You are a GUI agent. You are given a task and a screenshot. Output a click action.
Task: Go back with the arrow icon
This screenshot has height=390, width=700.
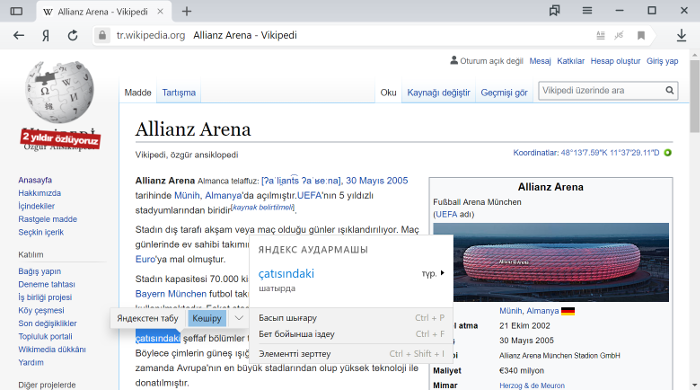click(x=18, y=35)
